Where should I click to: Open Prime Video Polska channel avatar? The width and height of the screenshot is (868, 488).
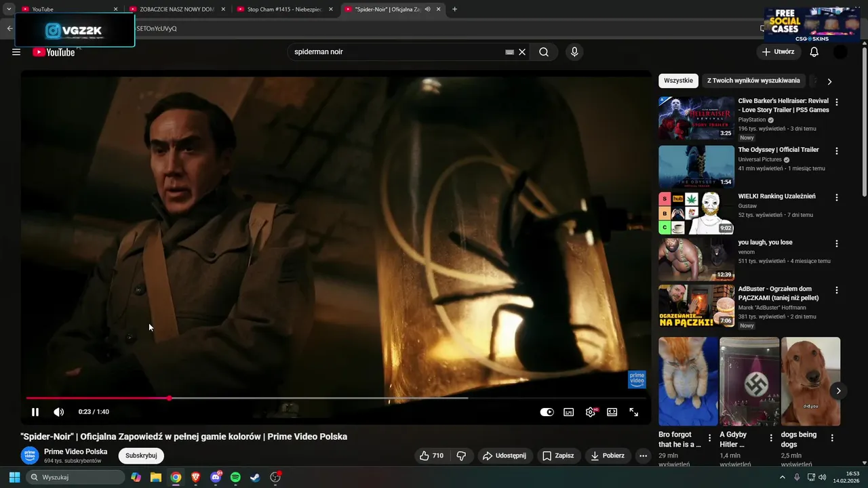coord(30,455)
